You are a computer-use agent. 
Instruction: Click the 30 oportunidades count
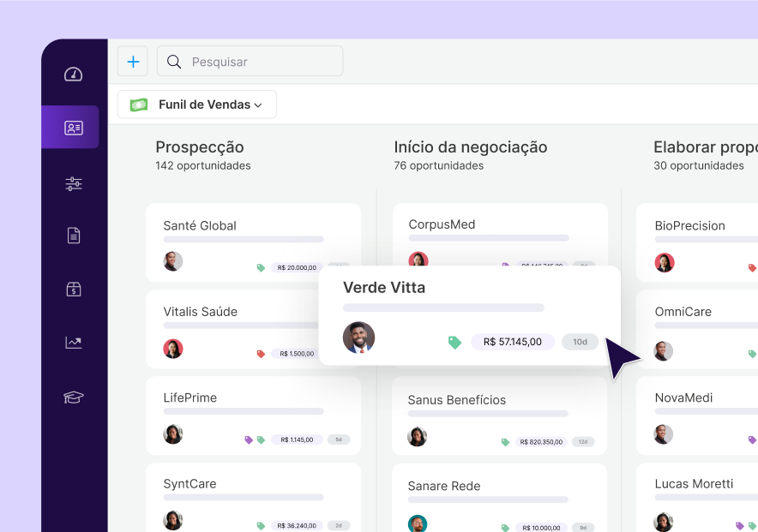[x=699, y=165]
